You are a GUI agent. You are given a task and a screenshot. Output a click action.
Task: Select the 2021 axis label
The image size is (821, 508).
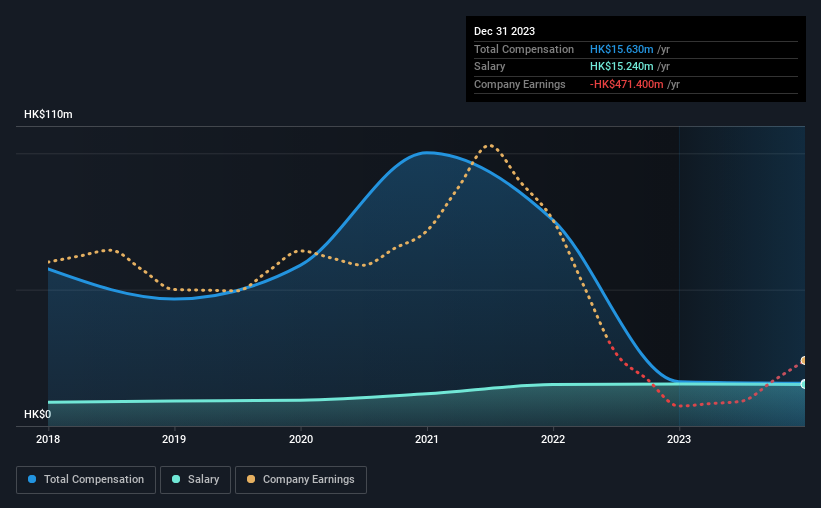pyautogui.click(x=427, y=439)
